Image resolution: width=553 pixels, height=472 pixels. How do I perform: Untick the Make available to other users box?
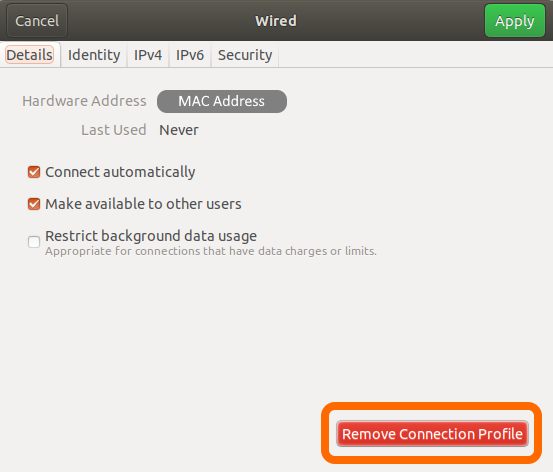[x=34, y=204]
